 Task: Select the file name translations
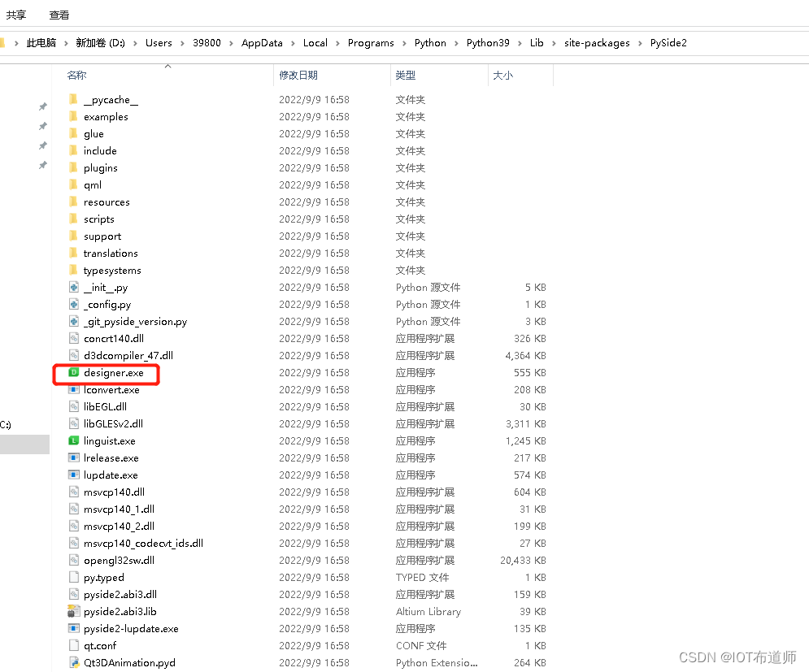click(x=111, y=253)
